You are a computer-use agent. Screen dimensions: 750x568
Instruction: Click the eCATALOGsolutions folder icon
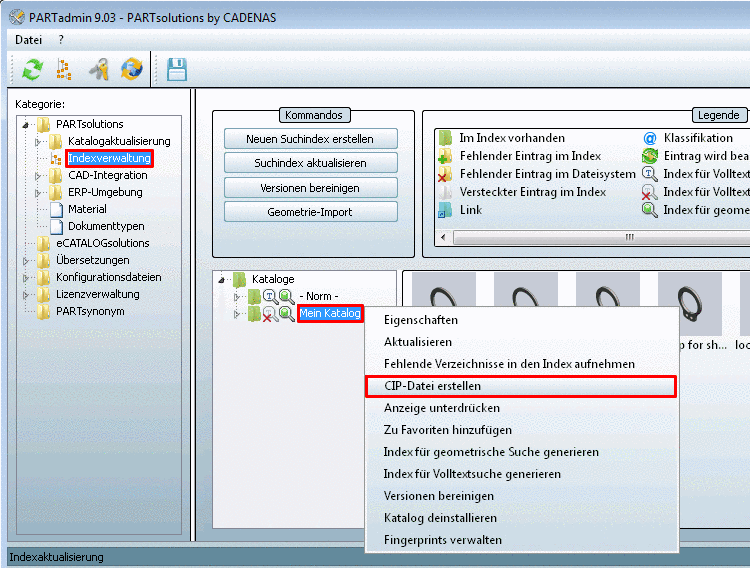coord(44,243)
